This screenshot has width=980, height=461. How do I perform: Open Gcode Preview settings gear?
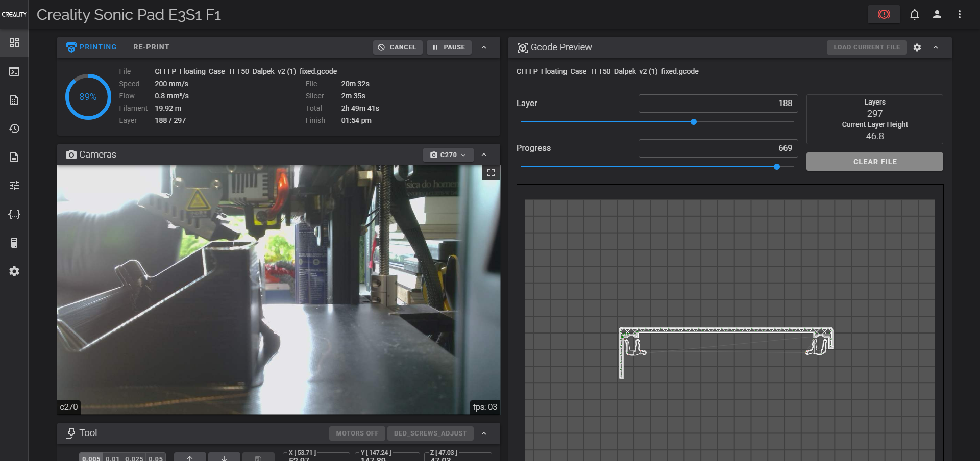point(917,47)
